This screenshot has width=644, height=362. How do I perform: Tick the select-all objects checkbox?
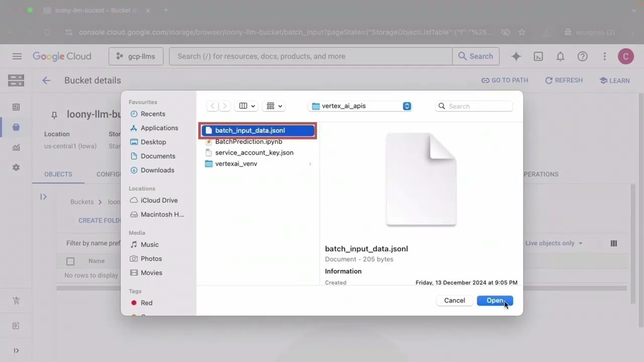pyautogui.click(x=70, y=261)
